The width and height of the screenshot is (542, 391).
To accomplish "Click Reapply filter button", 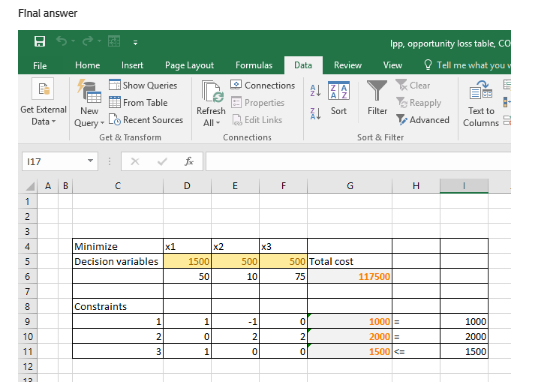I will click(x=419, y=102).
